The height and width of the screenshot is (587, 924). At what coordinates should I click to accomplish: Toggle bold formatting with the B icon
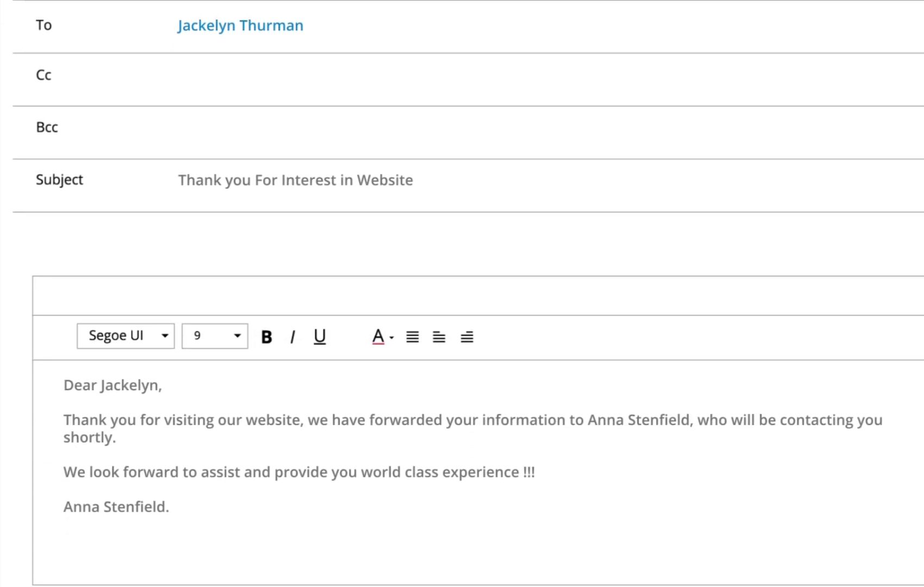click(266, 337)
